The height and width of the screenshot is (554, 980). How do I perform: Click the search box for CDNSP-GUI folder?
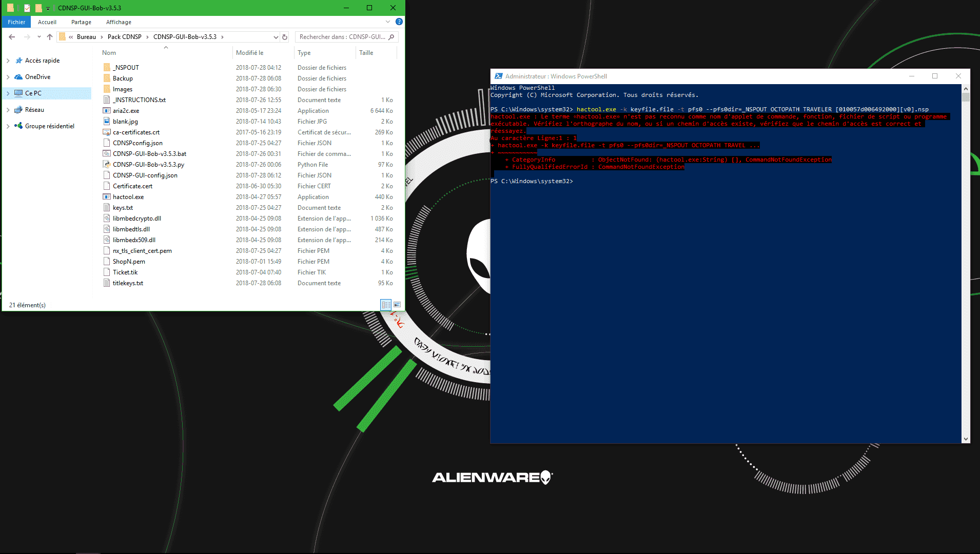347,37
